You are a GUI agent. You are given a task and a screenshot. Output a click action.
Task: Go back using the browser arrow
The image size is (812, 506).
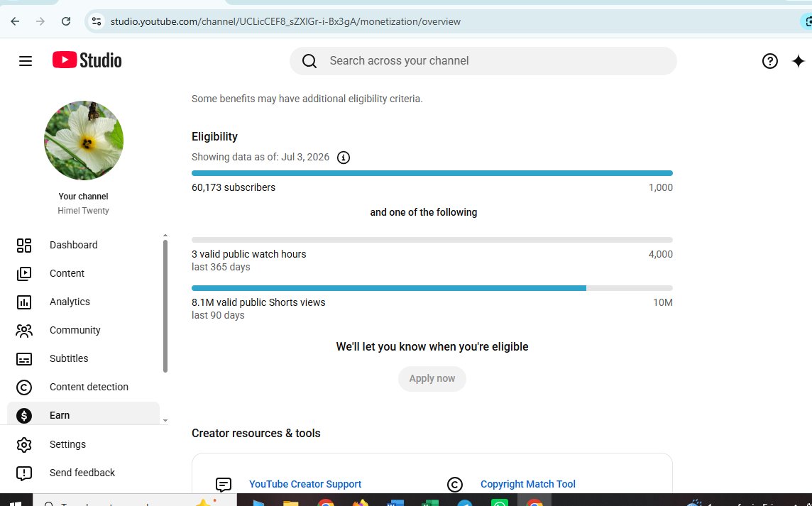15,21
